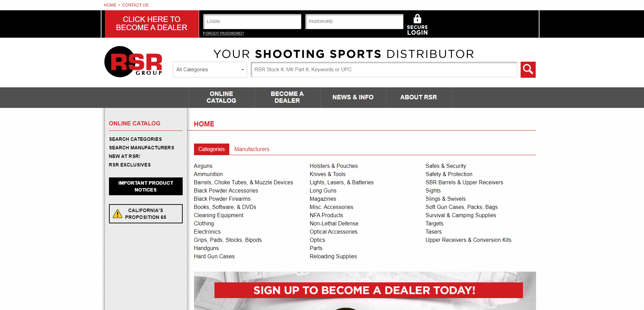Click the RSR Group logo
Viewport: 644px width, 310px height.
(133, 62)
